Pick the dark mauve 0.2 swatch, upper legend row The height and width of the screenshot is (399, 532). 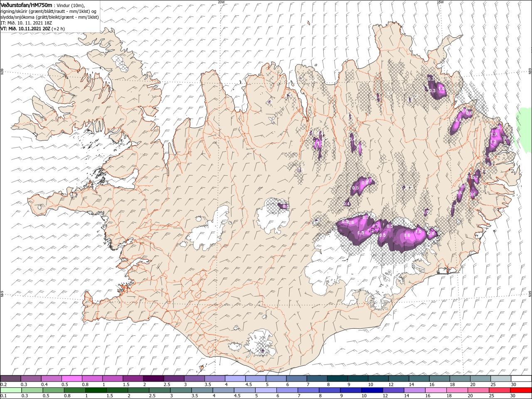point(10,378)
